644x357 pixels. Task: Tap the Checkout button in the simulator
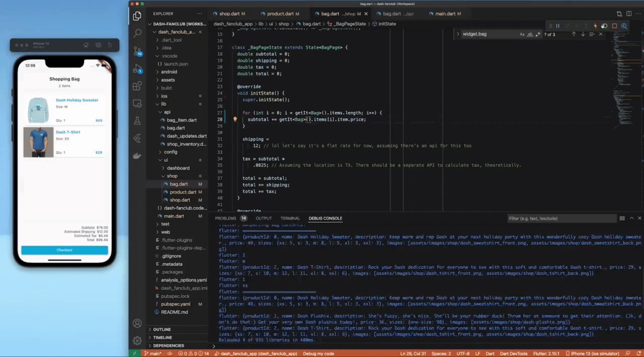click(x=64, y=250)
